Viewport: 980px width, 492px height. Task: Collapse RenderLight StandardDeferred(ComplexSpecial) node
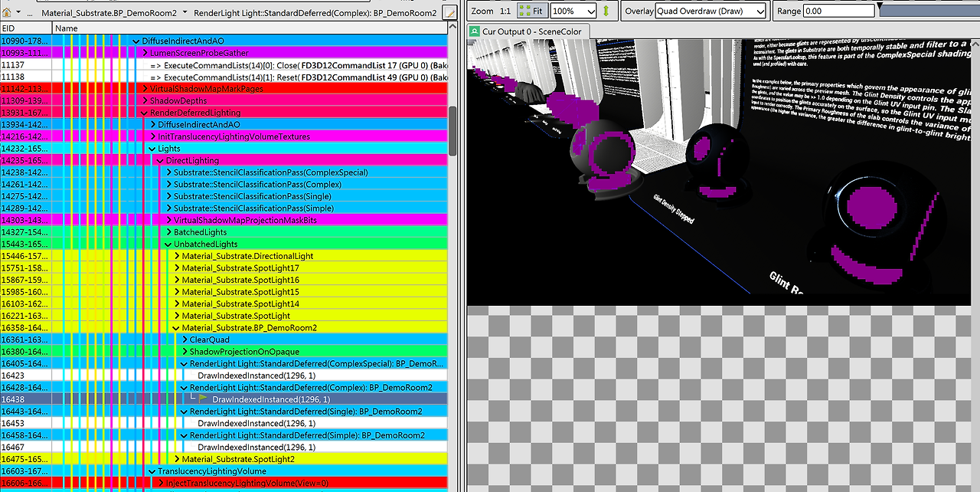(x=185, y=363)
